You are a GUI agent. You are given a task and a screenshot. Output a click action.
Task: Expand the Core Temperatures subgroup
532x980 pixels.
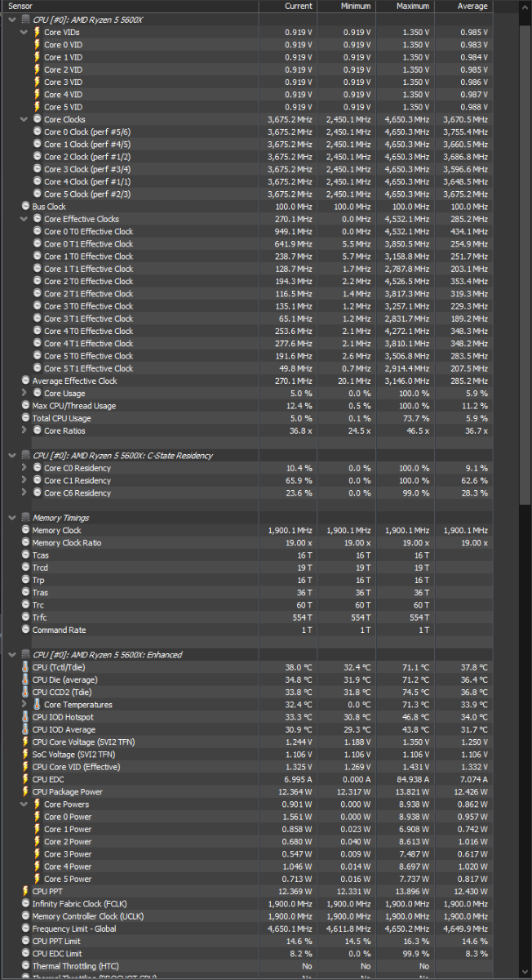point(24,705)
